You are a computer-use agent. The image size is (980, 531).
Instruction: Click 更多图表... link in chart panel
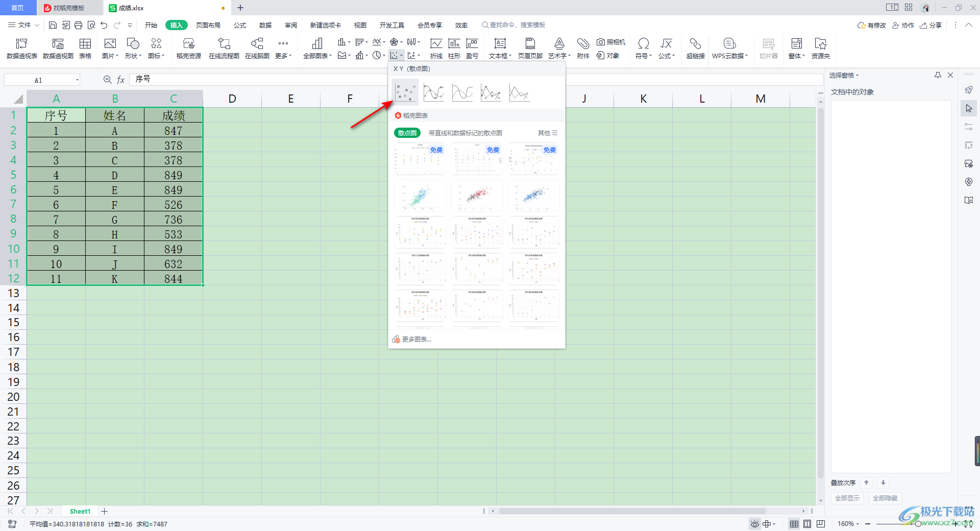click(x=412, y=339)
